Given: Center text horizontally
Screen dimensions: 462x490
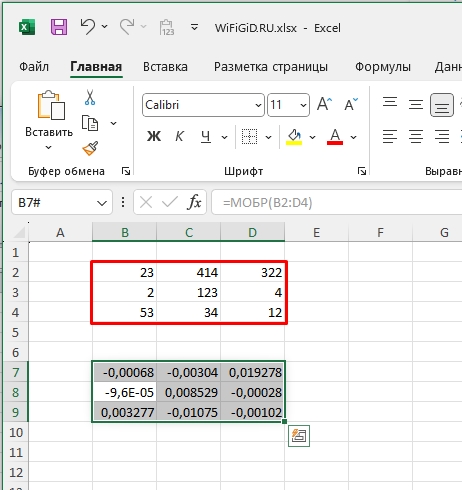Looking at the screenshot, I should pyautogui.click(x=416, y=136).
